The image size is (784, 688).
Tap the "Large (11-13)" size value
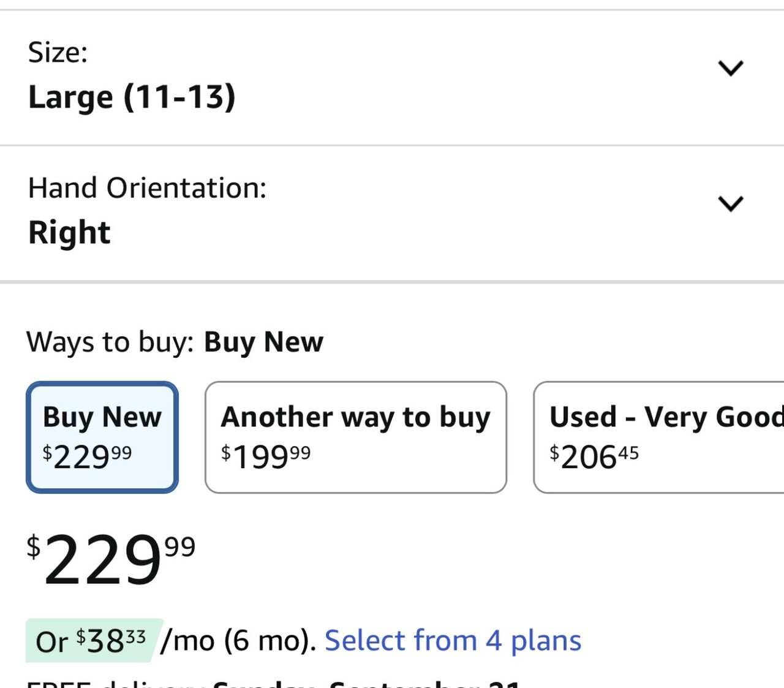pyautogui.click(x=132, y=97)
